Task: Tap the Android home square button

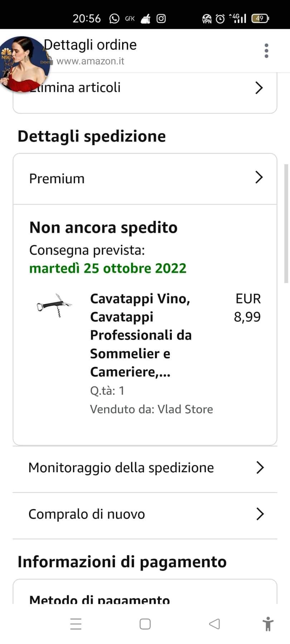Action: 145,624
